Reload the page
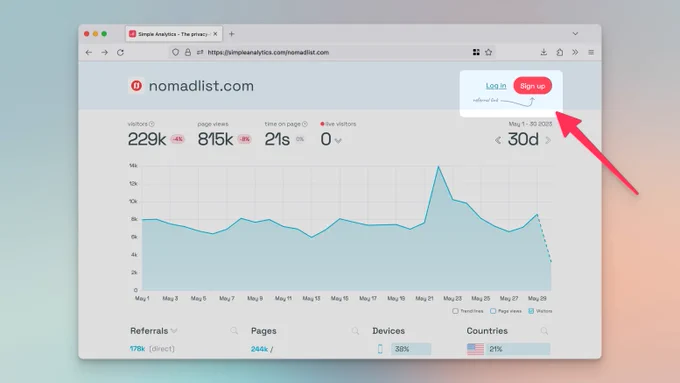The width and height of the screenshot is (680, 383). 121,52
